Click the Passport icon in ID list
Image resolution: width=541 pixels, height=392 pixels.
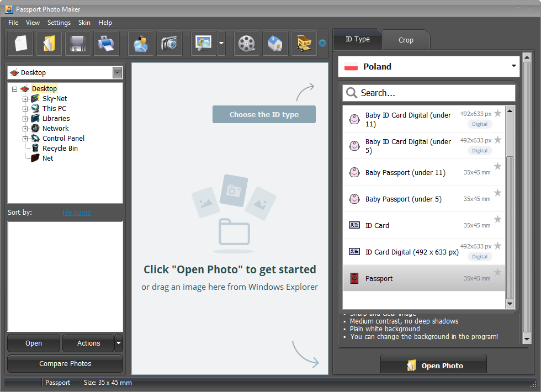click(x=354, y=278)
